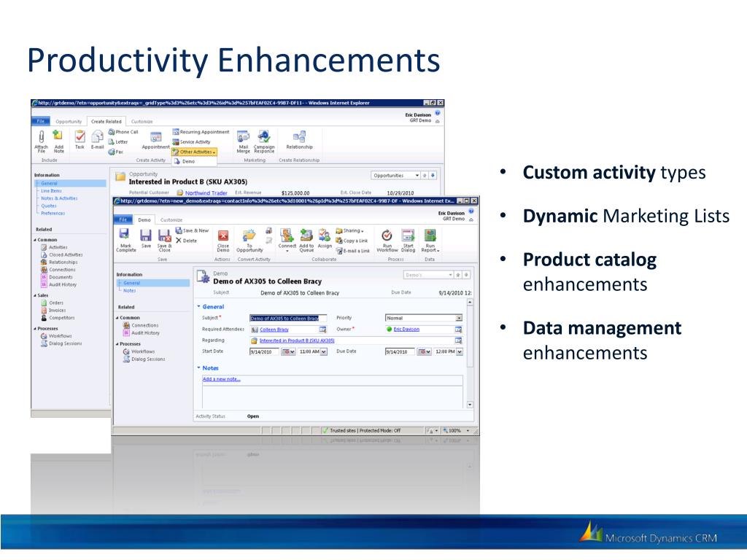Screen dimensions: 747x560
Task: Create a Task from the ribbon
Action: click(80, 140)
